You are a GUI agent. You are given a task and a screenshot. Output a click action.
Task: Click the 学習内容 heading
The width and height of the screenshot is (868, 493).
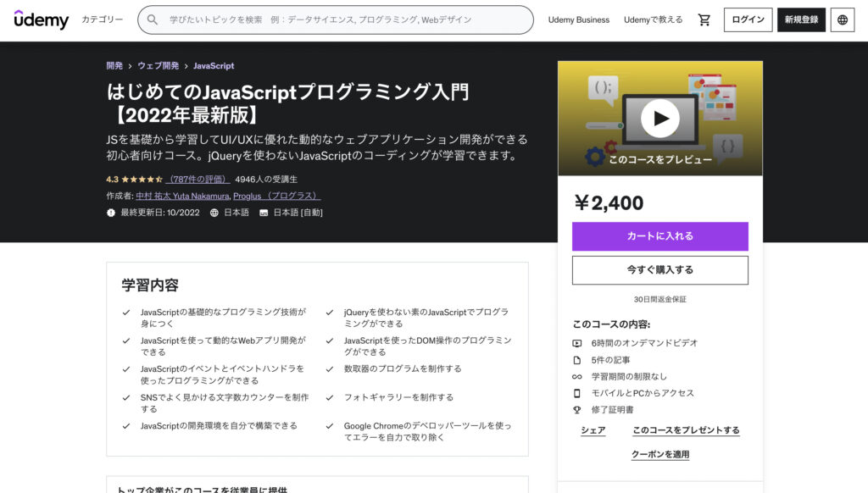click(150, 285)
